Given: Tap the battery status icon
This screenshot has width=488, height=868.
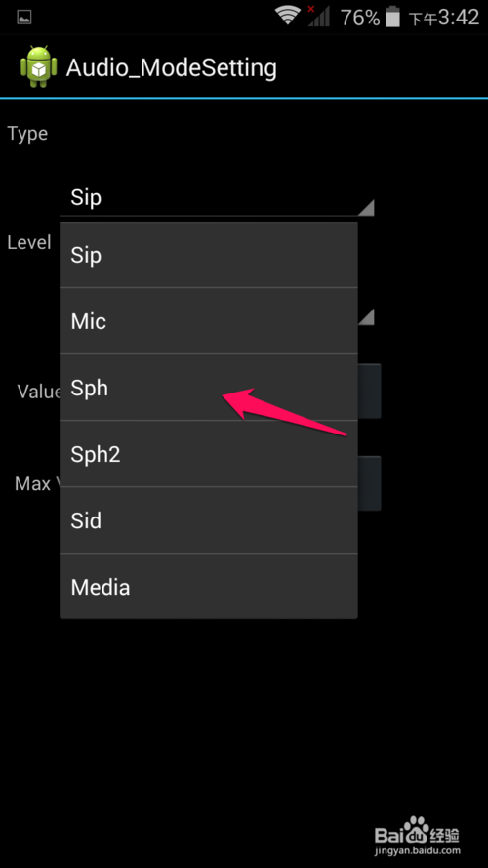Looking at the screenshot, I should (392, 17).
